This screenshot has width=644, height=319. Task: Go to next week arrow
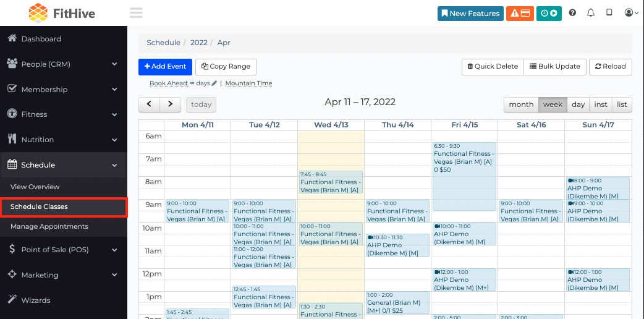coord(170,104)
